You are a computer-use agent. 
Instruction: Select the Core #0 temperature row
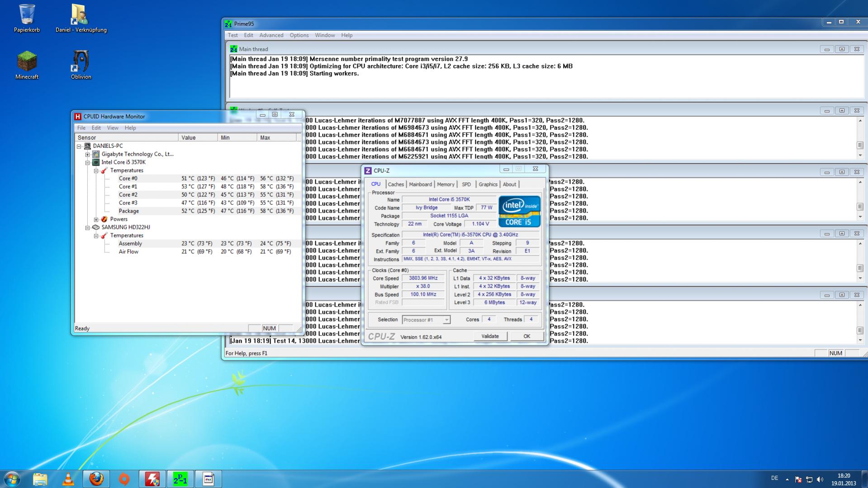pyautogui.click(x=188, y=179)
